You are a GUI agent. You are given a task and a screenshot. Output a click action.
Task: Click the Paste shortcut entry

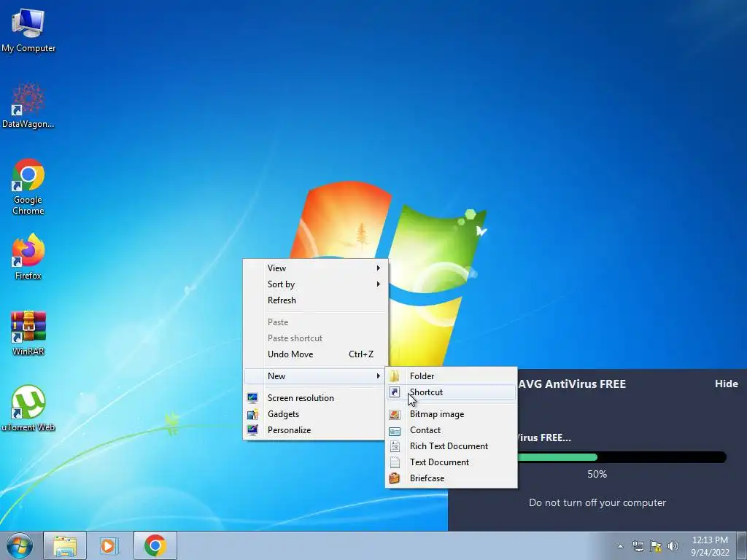(x=315, y=338)
